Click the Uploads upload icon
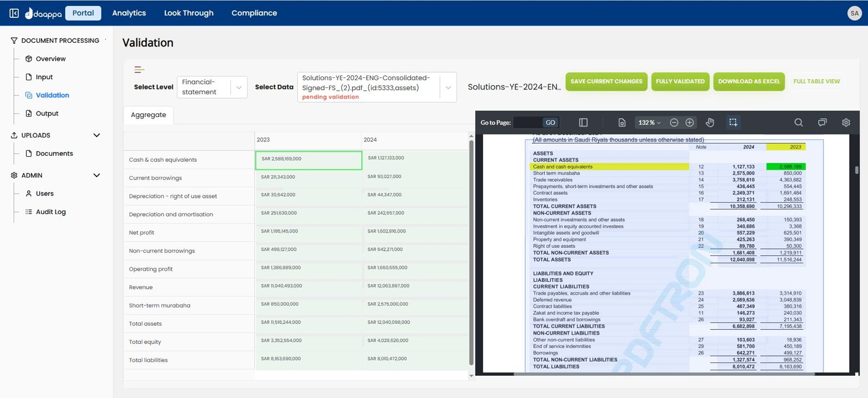The width and height of the screenshot is (868, 398). pyautogui.click(x=14, y=135)
